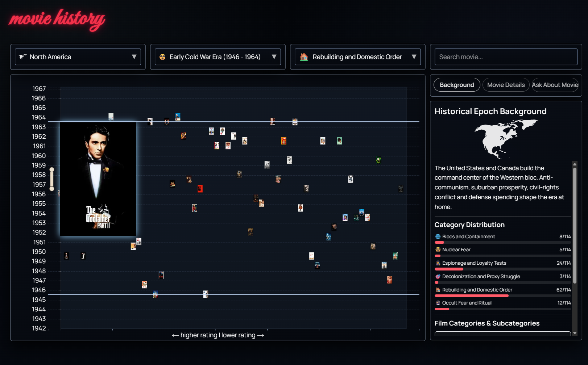The image size is (588, 365).
Task: Select the spy icon beside Espionage and Loyalty Tests
Action: coord(438,263)
